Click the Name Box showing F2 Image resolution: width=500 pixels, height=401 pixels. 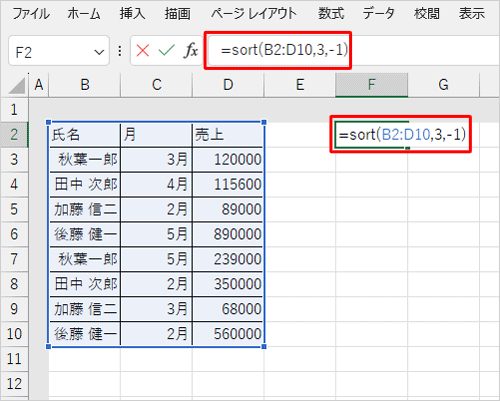59,51
